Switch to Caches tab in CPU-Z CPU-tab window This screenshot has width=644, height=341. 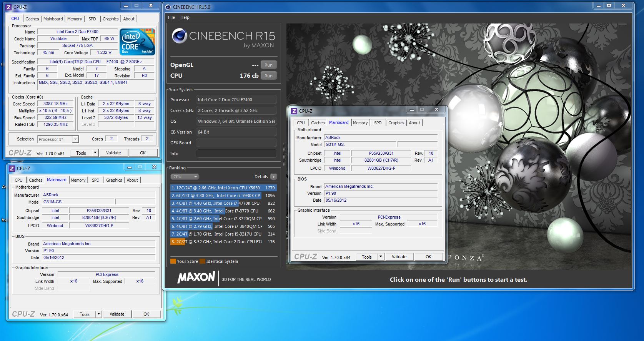click(x=32, y=19)
